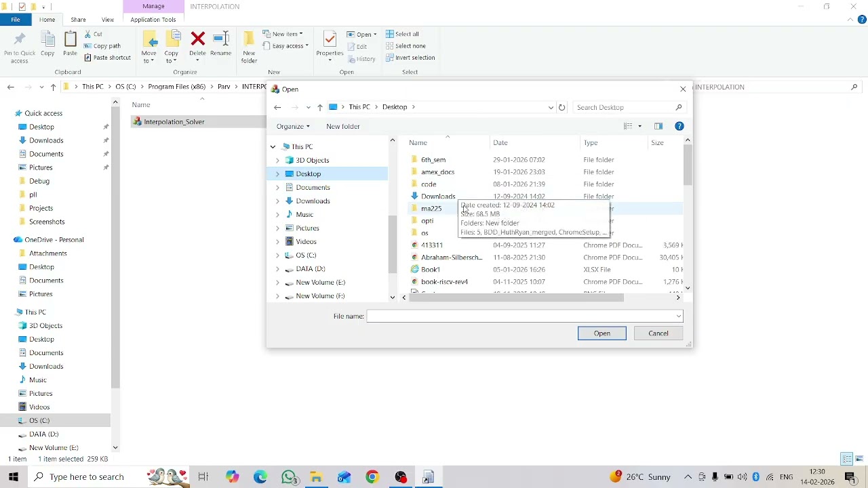The width and height of the screenshot is (868, 488).
Task: Click Explorer up-level arrow
Action: click(x=53, y=87)
